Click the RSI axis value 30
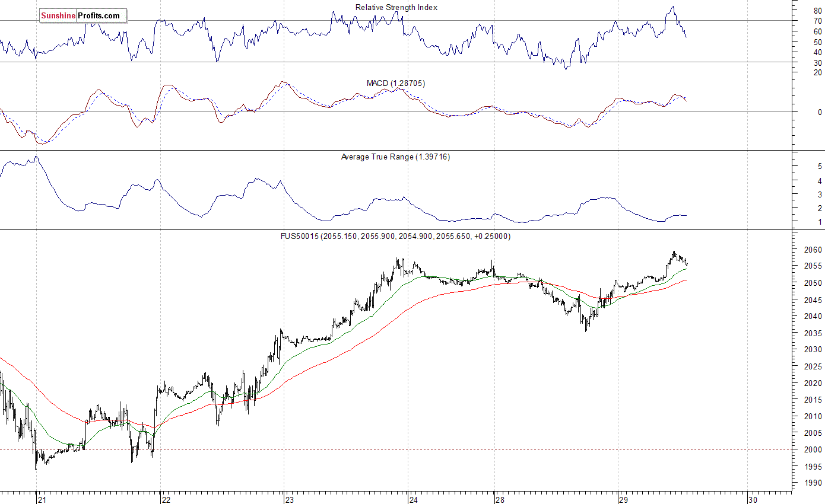 pyautogui.click(x=818, y=63)
